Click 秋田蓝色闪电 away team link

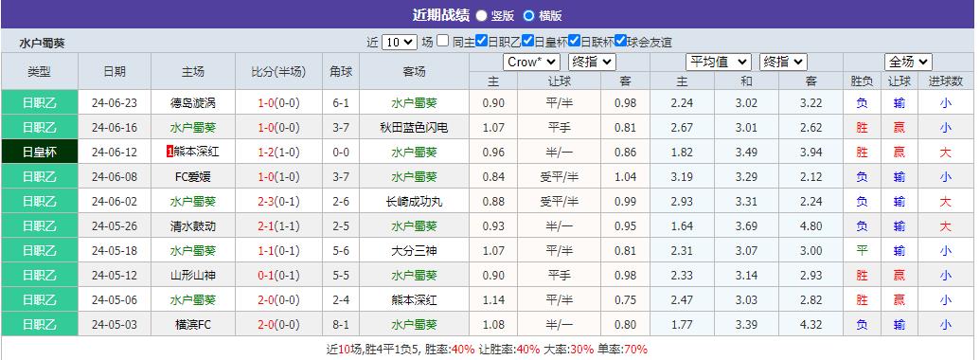click(414, 128)
